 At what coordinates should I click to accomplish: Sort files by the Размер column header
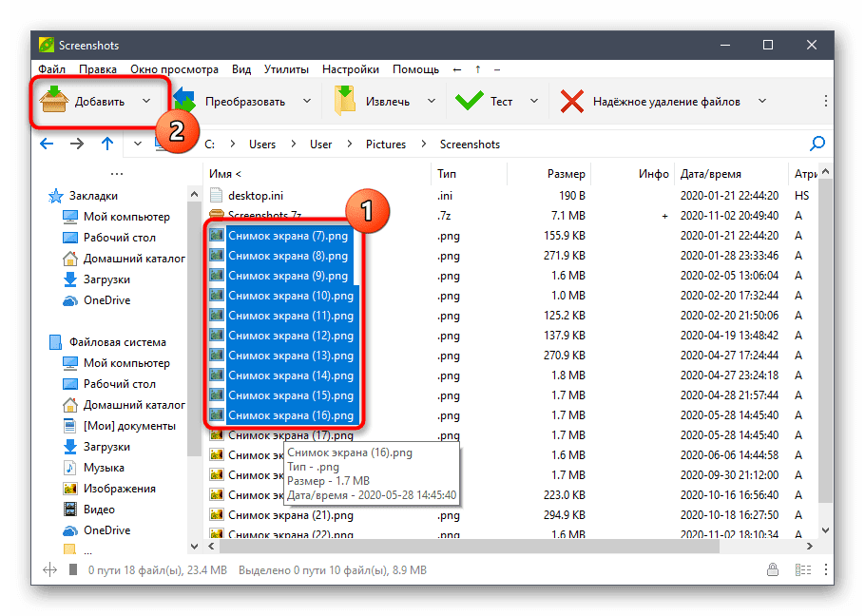(x=566, y=174)
